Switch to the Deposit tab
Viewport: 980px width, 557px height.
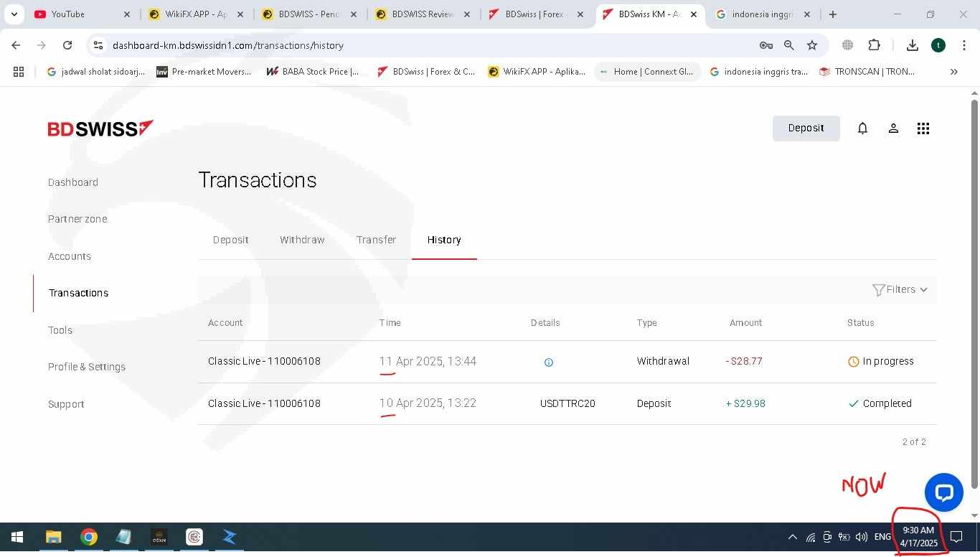pos(230,240)
